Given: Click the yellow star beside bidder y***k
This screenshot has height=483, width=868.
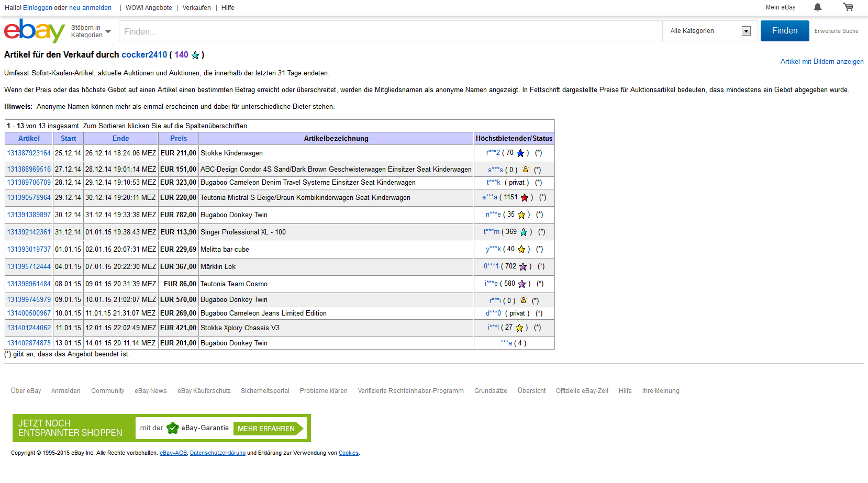Looking at the screenshot, I should 521,249.
